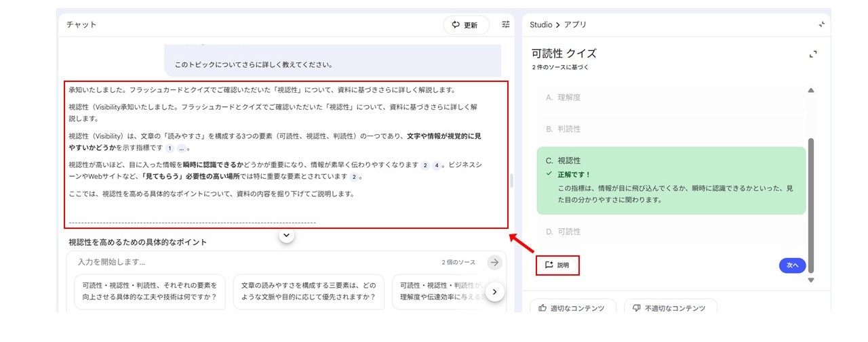Expand the collapsed citations ellipsis chip
This screenshot has height=342, width=868.
point(182,149)
